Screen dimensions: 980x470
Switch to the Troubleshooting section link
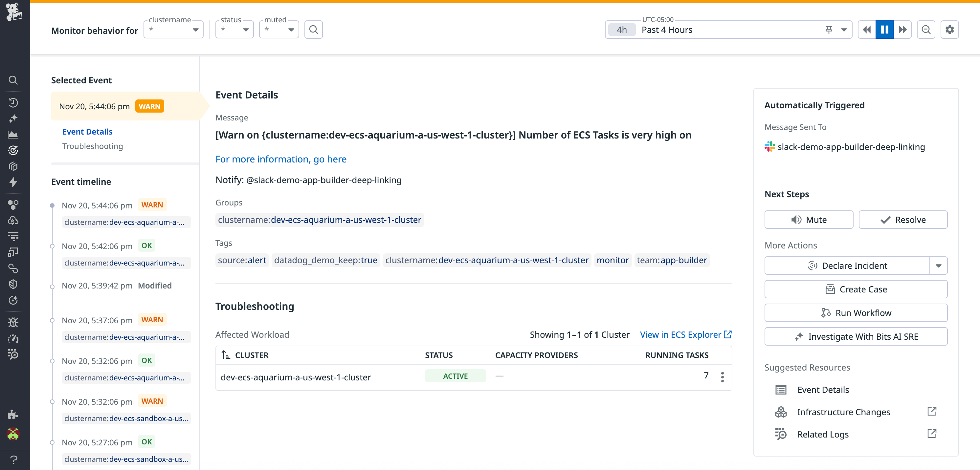92,146
